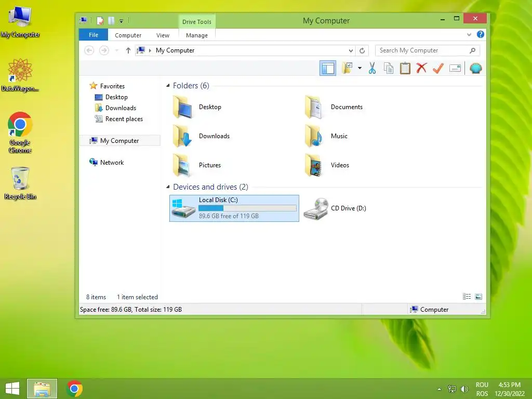This screenshot has height=399, width=532.
Task: Click the Forward navigation arrow
Action: [x=104, y=50]
